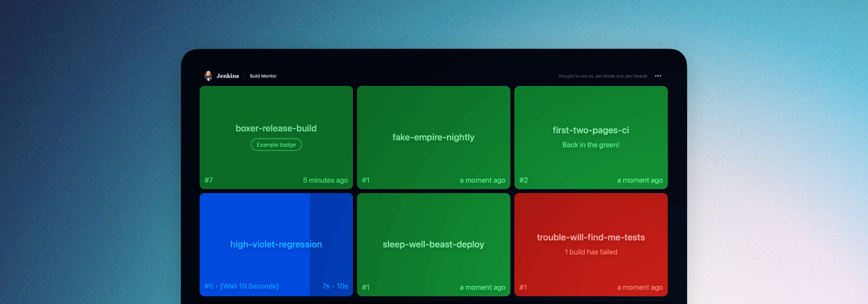Image resolution: width=868 pixels, height=304 pixels.
Task: Click high-violet-regression progress bar
Action: (255, 245)
